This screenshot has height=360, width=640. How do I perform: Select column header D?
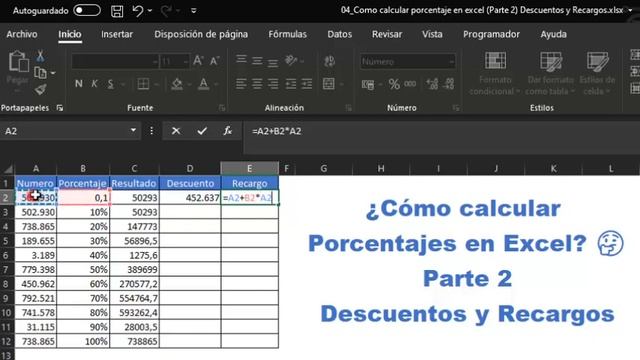(190, 169)
